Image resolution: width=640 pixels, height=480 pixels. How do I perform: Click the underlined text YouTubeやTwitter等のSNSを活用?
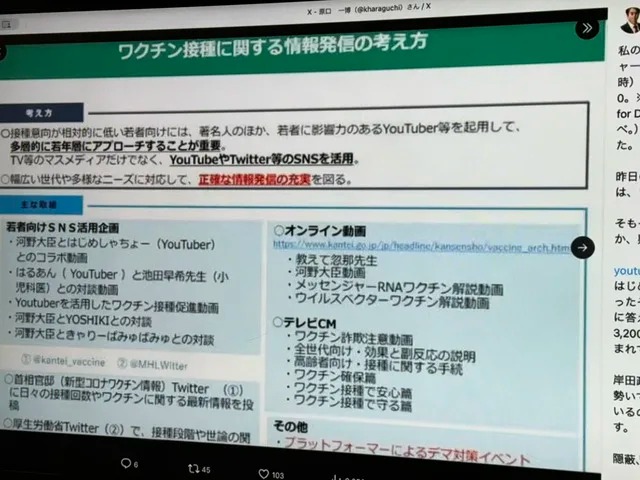(x=261, y=160)
